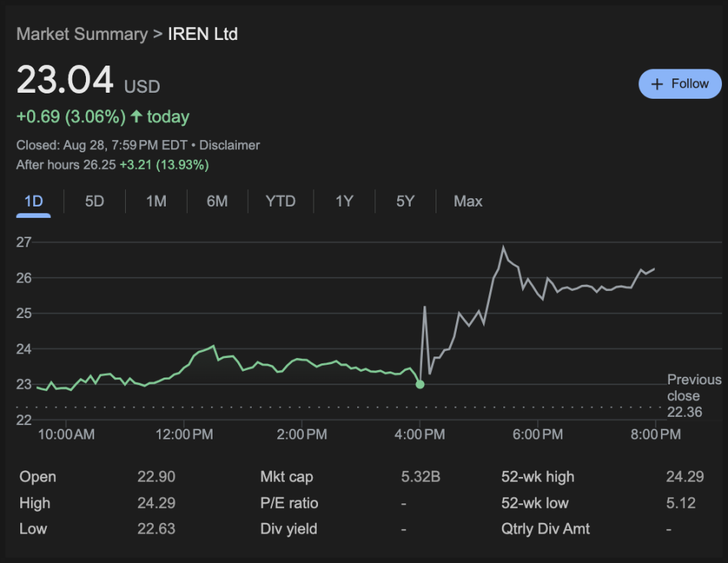This screenshot has width=728, height=563.
Task: Select the 1D chart range tab
Action: tap(33, 201)
